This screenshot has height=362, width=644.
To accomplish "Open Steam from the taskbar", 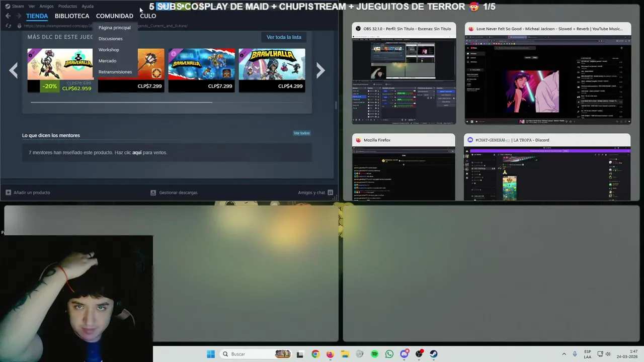I will pos(434,354).
